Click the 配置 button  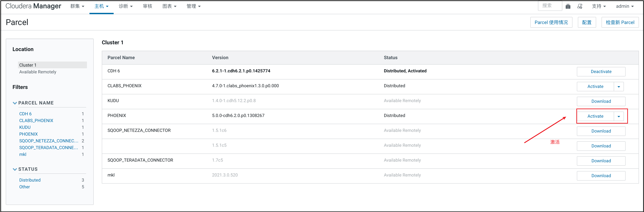tap(587, 22)
